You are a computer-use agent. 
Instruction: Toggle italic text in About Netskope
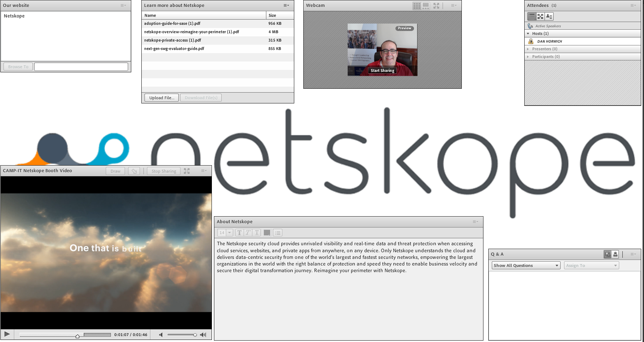click(x=248, y=233)
